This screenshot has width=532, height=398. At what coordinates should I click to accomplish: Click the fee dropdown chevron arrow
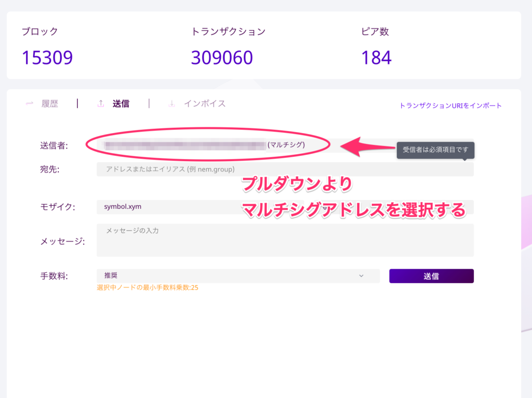[362, 276]
